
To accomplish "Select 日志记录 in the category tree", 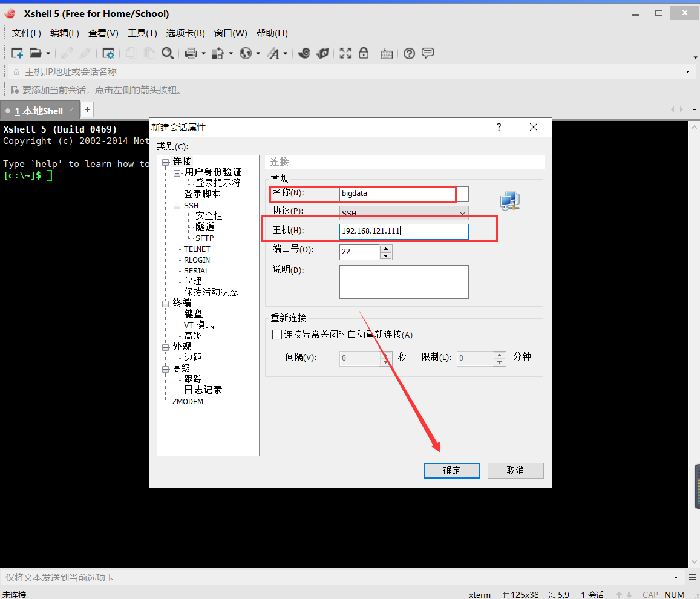I will [x=203, y=390].
